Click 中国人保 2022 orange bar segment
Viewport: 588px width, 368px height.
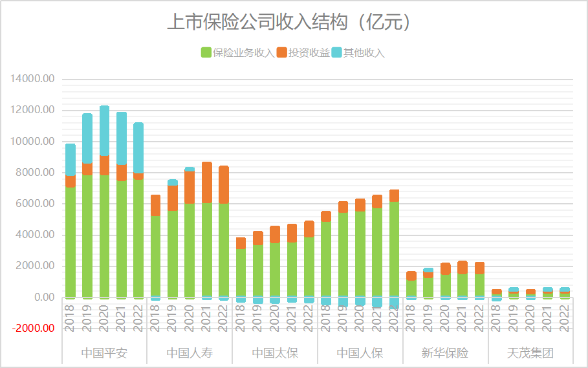click(394, 195)
